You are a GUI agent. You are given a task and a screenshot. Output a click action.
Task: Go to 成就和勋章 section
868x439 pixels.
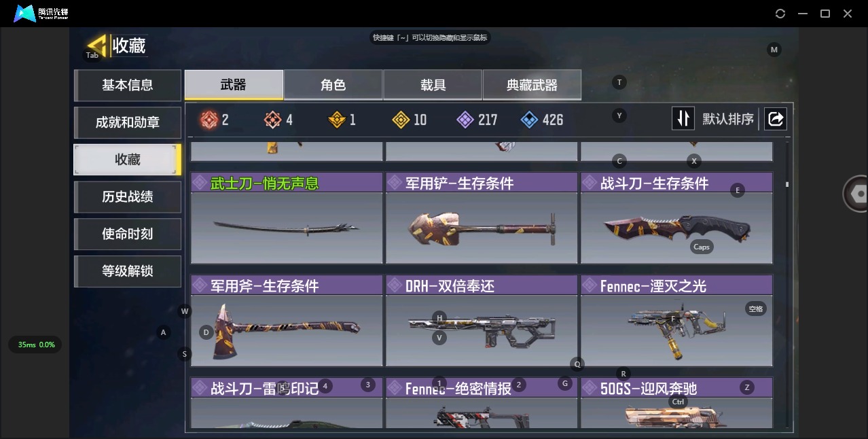click(128, 122)
